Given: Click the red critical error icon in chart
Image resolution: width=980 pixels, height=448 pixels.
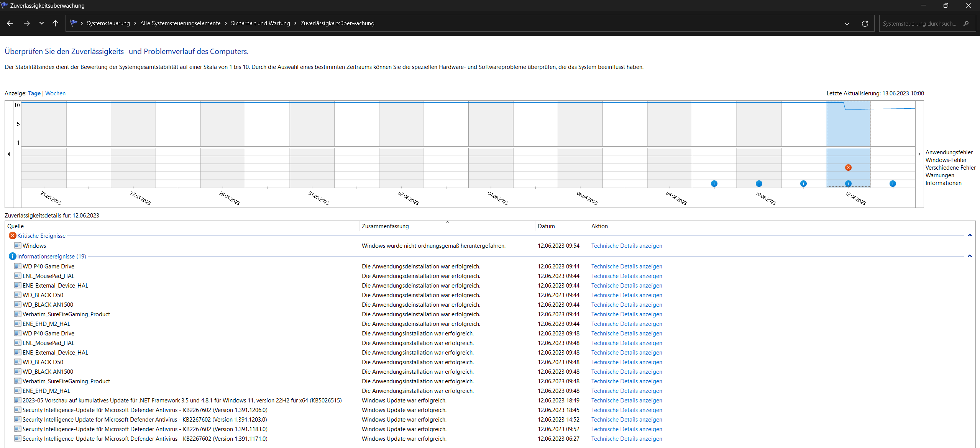Looking at the screenshot, I should click(848, 168).
